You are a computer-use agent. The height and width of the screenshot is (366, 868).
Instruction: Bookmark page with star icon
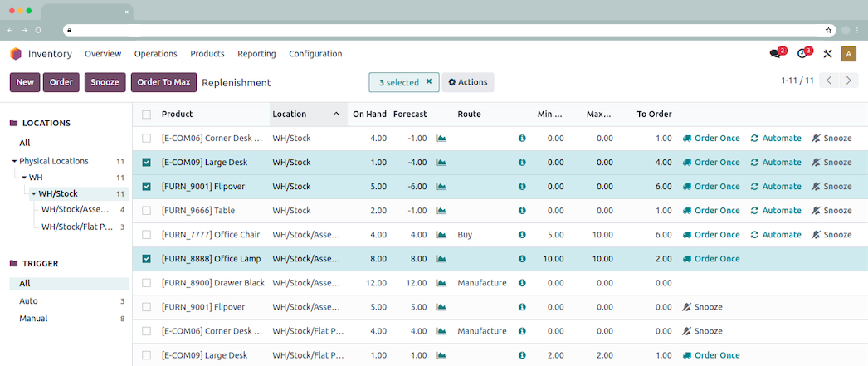coord(828,30)
